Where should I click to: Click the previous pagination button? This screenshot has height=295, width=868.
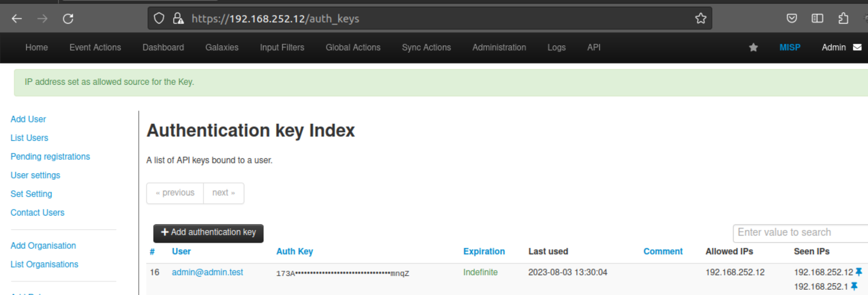tap(175, 193)
